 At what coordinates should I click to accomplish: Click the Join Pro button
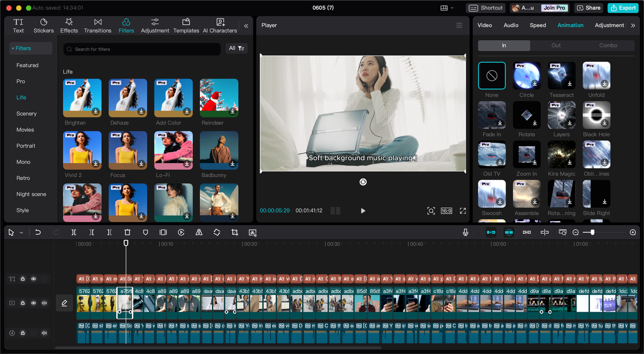[554, 8]
